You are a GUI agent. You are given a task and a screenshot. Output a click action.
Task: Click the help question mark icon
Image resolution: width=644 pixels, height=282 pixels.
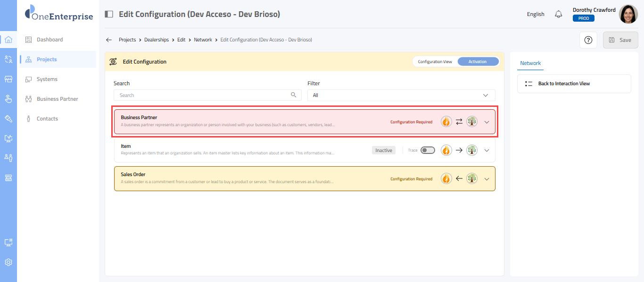click(588, 40)
